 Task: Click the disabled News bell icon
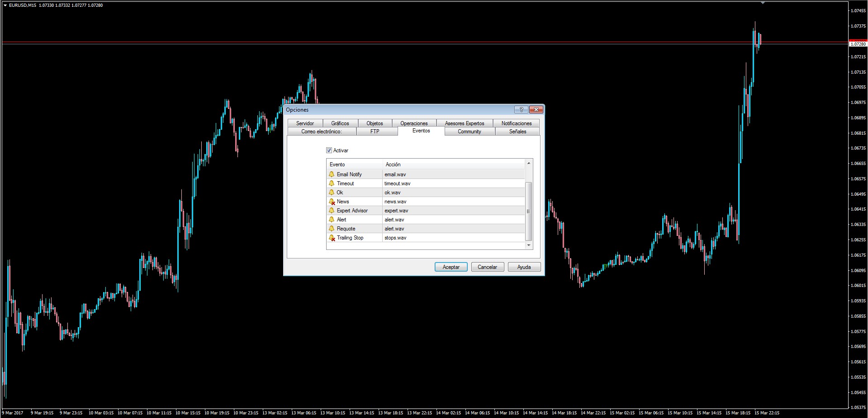(332, 202)
